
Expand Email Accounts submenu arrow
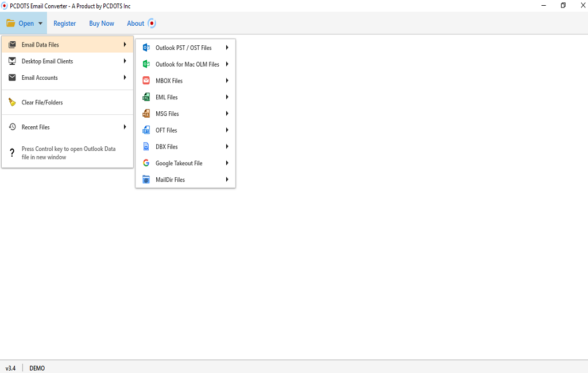125,77
